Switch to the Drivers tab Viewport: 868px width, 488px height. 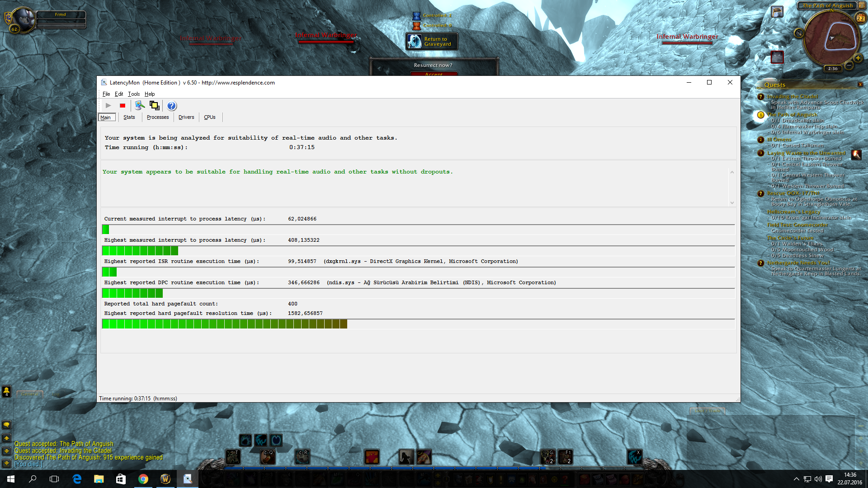tap(186, 117)
